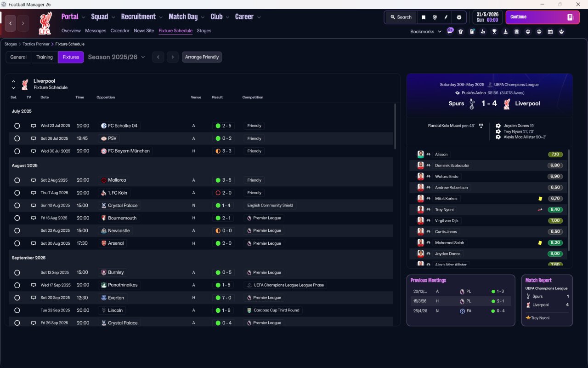Click the up chevron beside Liverpool Fixture Schedule
The image size is (588, 368).
point(13,81)
